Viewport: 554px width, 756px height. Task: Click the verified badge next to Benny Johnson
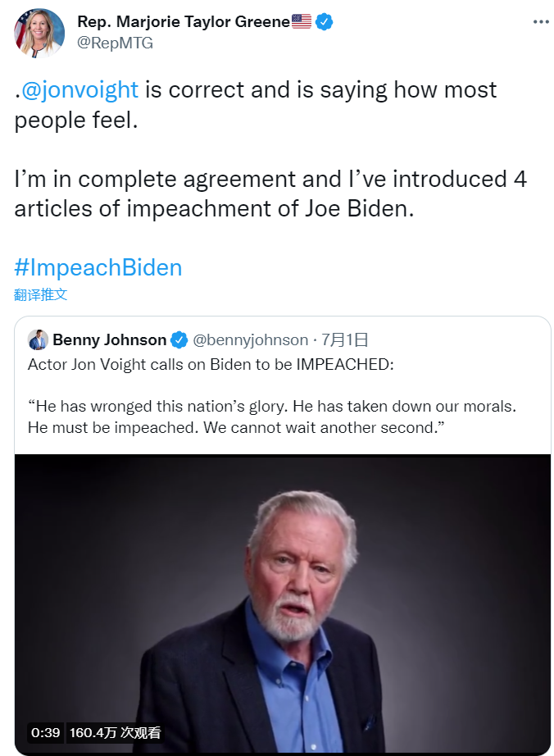click(x=179, y=339)
